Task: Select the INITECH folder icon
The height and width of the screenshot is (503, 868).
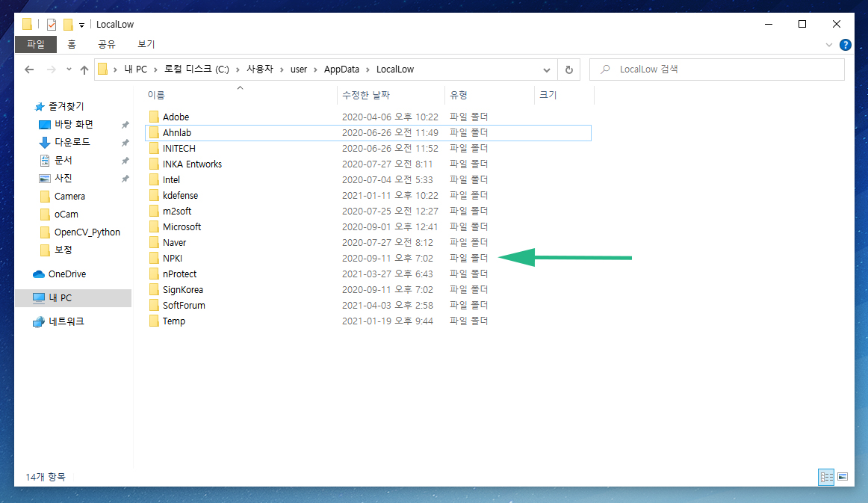Action: pos(154,149)
